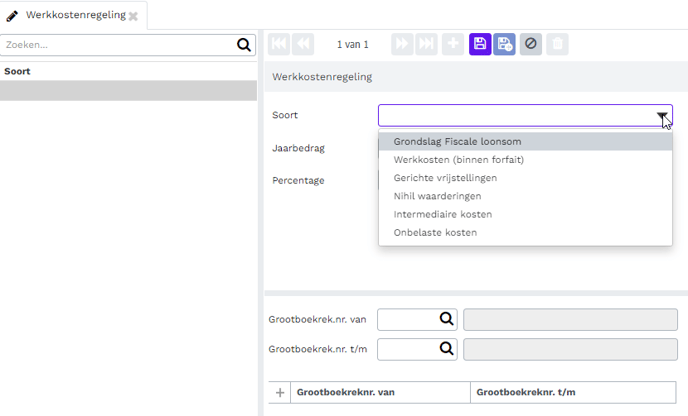Open lookup for Grootboekrek.nr. van
Screen dimensions: 688x416
(446, 319)
